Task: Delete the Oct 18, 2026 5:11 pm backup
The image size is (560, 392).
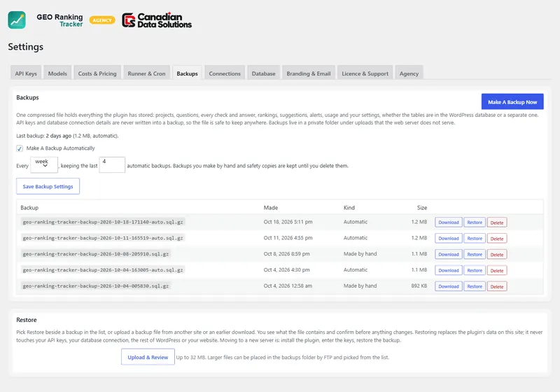Action: (x=497, y=223)
